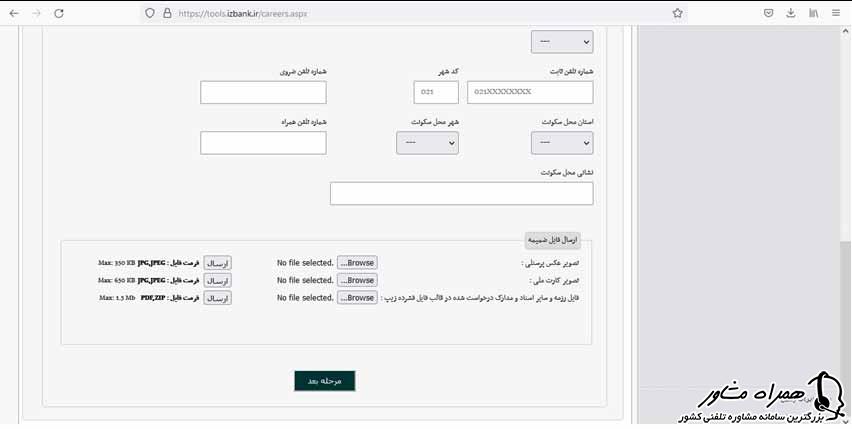The width and height of the screenshot is (852, 429).
Task: Open the downloads arrow icon
Action: coord(791,13)
